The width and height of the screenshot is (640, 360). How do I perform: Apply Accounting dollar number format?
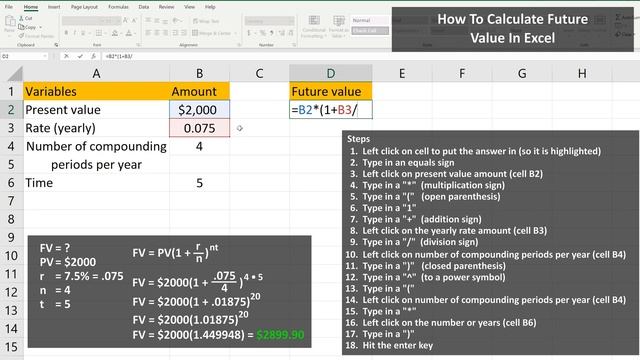[249, 33]
